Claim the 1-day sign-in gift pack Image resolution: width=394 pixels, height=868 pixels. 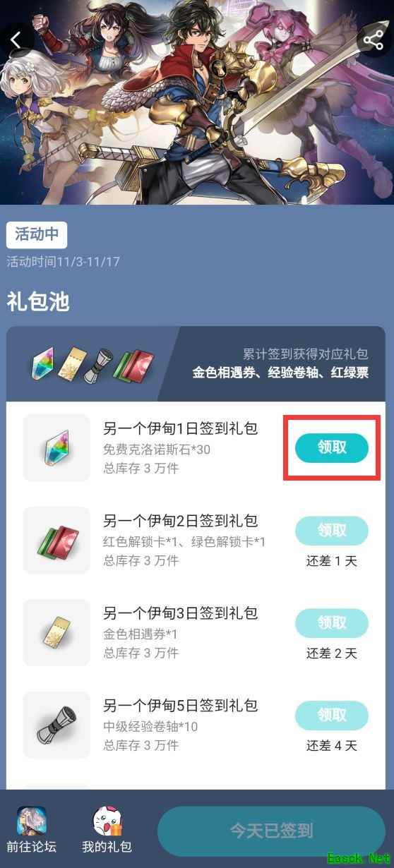pyautogui.click(x=332, y=448)
